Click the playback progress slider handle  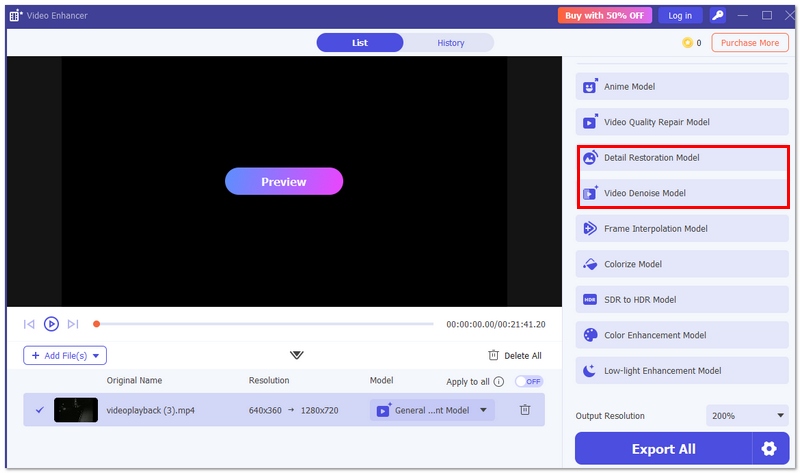point(96,324)
